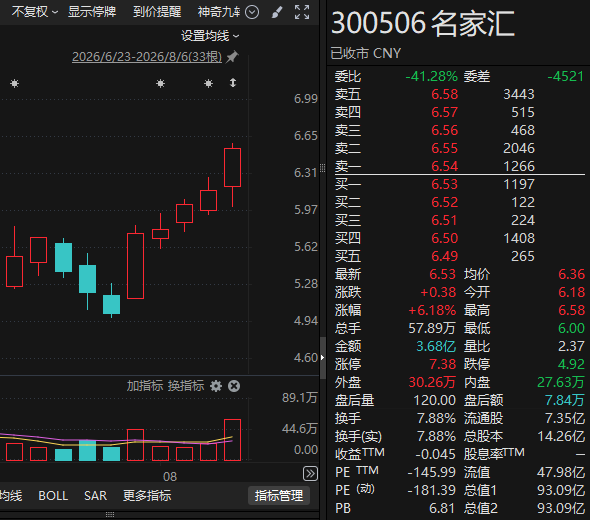The height and width of the screenshot is (520, 590).
Task: Click 买五 price 6.49
Action: click(444, 256)
